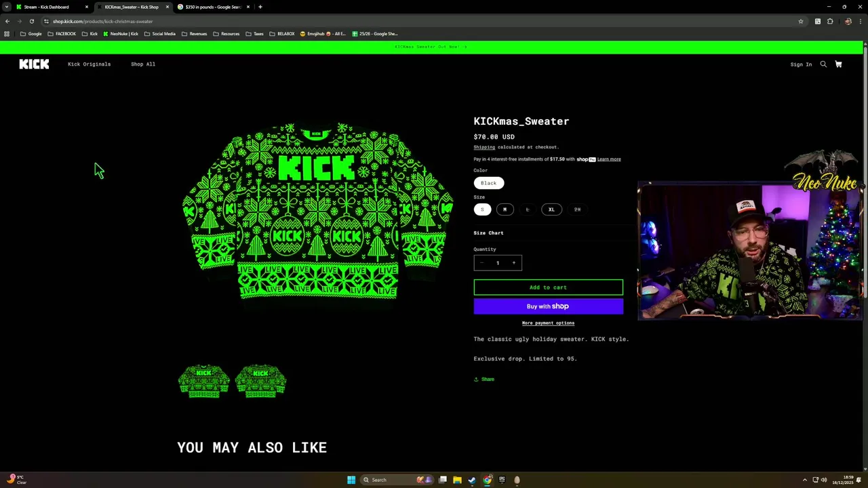Reload the page with the refresh icon
This screenshot has width=868, height=488.
(x=31, y=21)
